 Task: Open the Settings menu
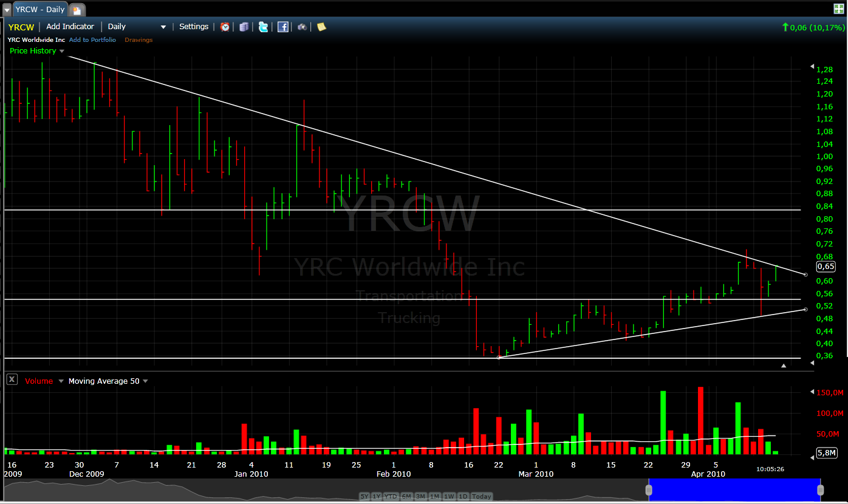(x=194, y=27)
